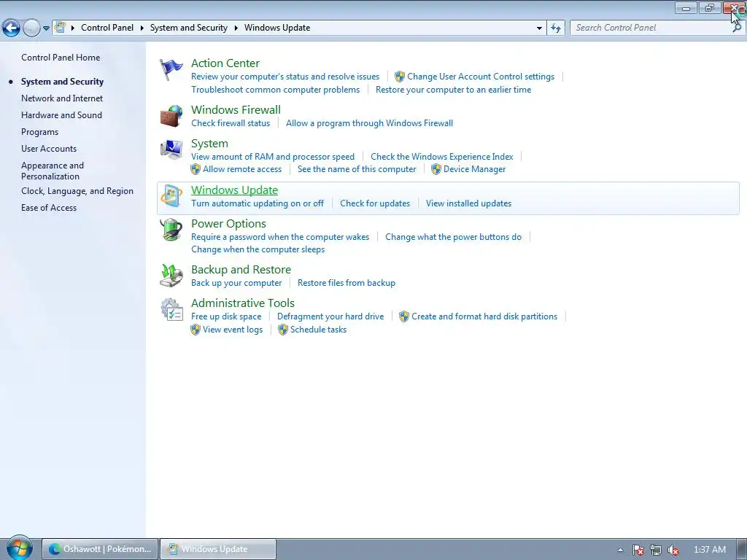The height and width of the screenshot is (560, 747).
Task: Click Defragment your hard drive link
Action: pyautogui.click(x=330, y=316)
